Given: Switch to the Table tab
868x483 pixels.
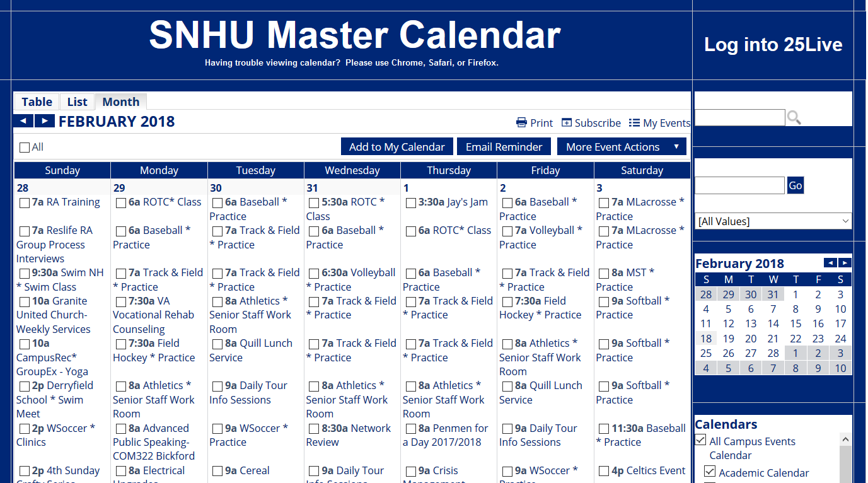Looking at the screenshot, I should [x=37, y=102].
